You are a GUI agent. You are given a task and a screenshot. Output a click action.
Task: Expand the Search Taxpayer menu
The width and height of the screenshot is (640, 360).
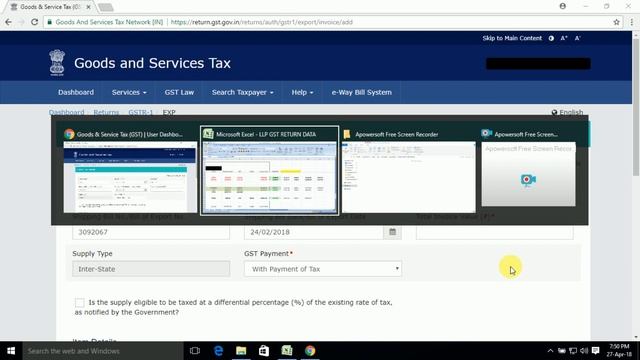(242, 92)
